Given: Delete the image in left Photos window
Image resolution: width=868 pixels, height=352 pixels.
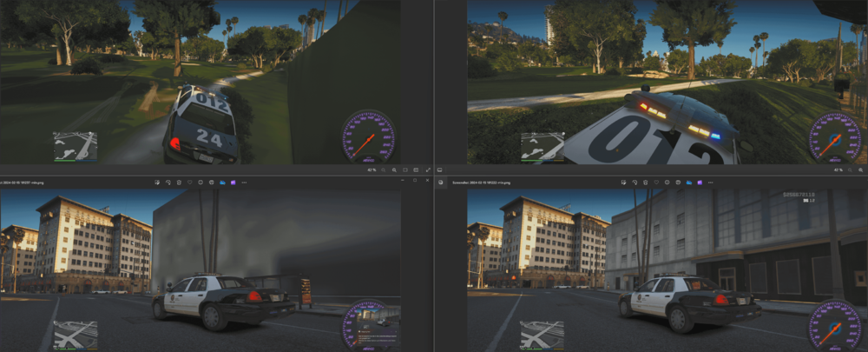Looking at the screenshot, I should 179,183.
